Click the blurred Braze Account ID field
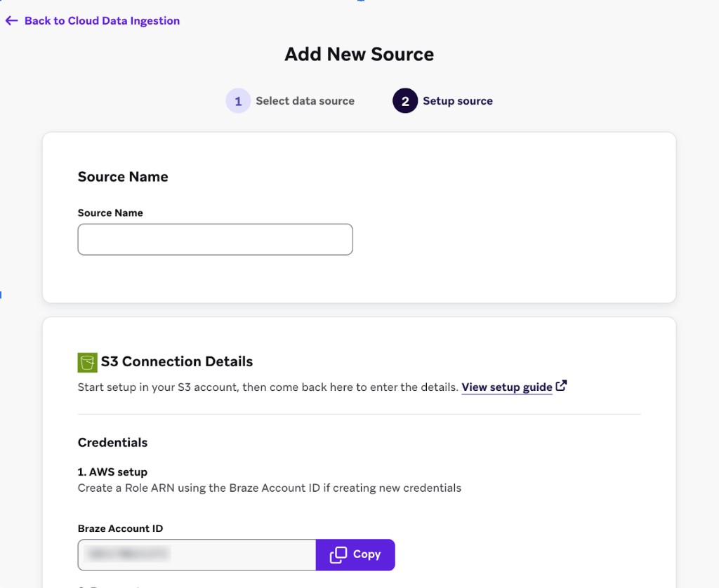This screenshot has width=719, height=588. (x=197, y=555)
